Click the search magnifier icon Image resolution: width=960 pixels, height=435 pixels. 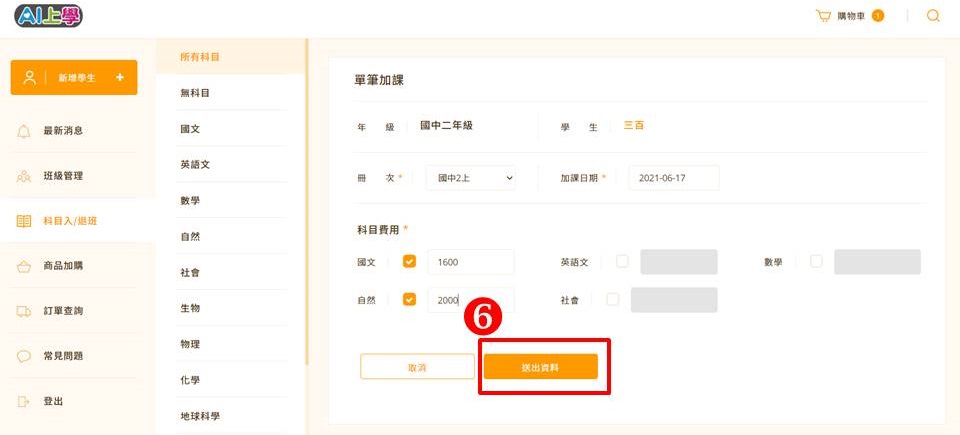coord(933,16)
